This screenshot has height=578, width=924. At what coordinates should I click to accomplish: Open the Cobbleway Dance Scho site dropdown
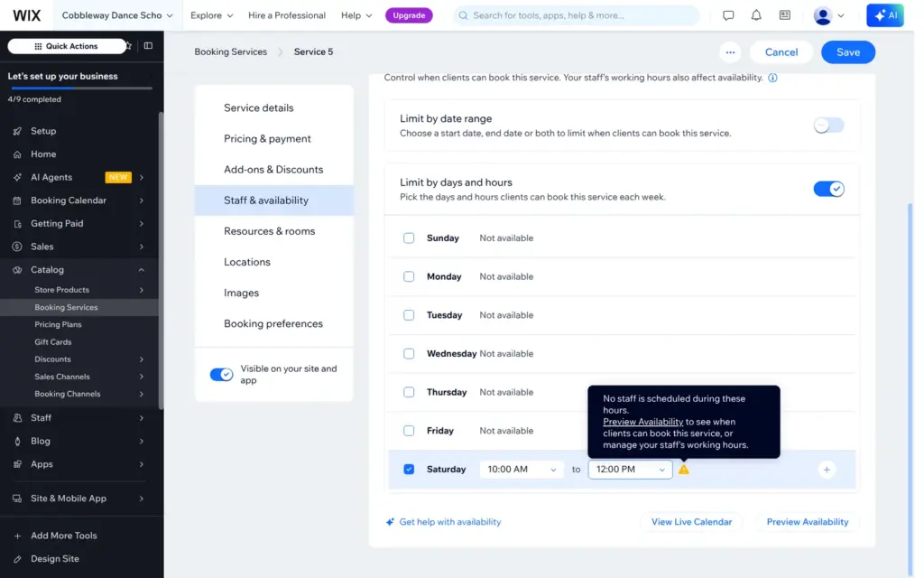[117, 15]
